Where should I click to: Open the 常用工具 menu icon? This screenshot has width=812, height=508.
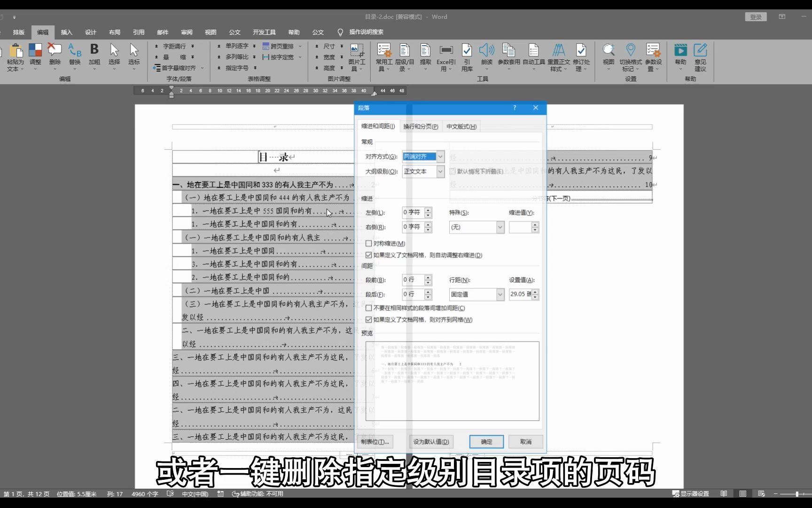tap(384, 57)
